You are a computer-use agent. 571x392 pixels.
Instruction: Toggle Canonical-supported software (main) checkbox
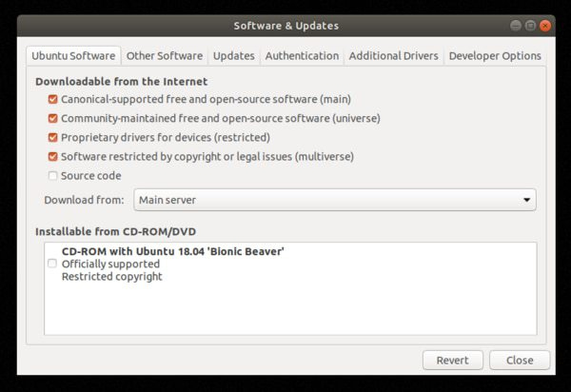(x=53, y=99)
